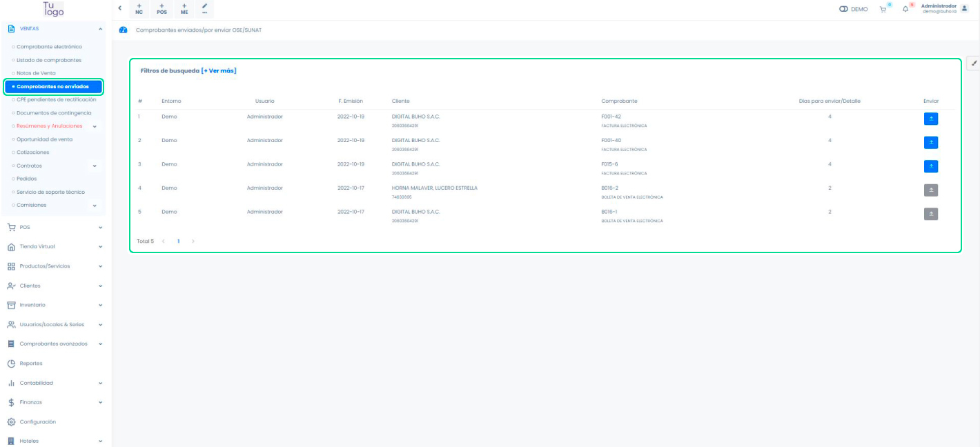This screenshot has height=447, width=980.
Task: Toggle the DEMO environment switch
Action: (843, 9)
